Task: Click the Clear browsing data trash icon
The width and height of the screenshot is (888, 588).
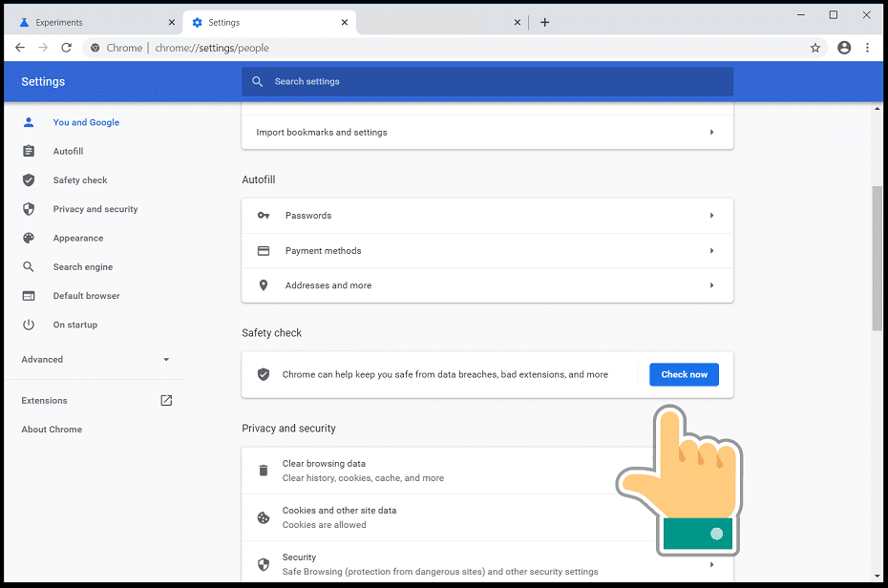Action: tap(264, 471)
